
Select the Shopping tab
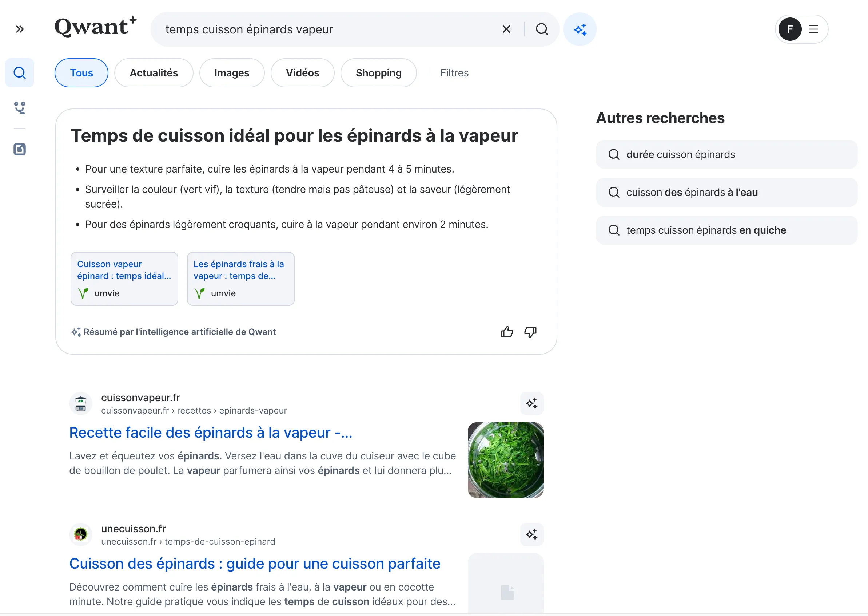click(378, 73)
